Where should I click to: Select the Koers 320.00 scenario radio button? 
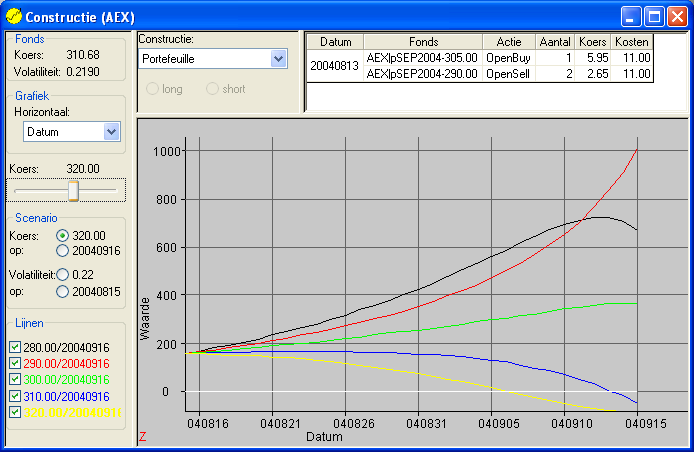click(x=62, y=235)
